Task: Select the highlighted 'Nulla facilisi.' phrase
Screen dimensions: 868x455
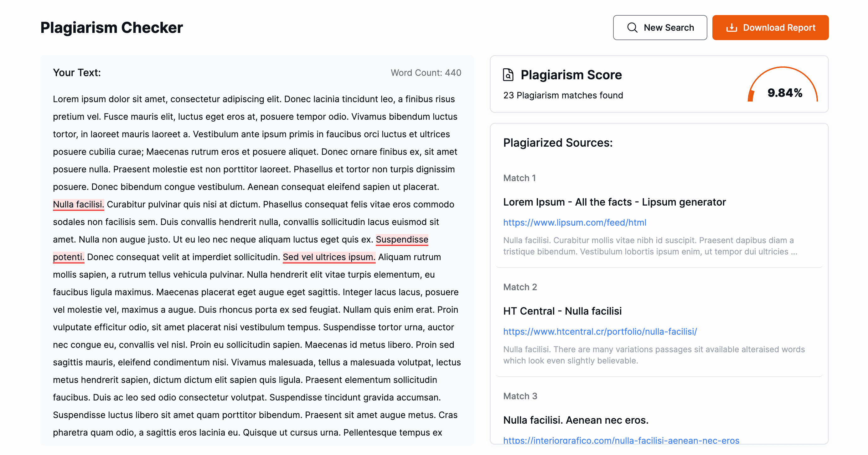Action: pos(78,204)
